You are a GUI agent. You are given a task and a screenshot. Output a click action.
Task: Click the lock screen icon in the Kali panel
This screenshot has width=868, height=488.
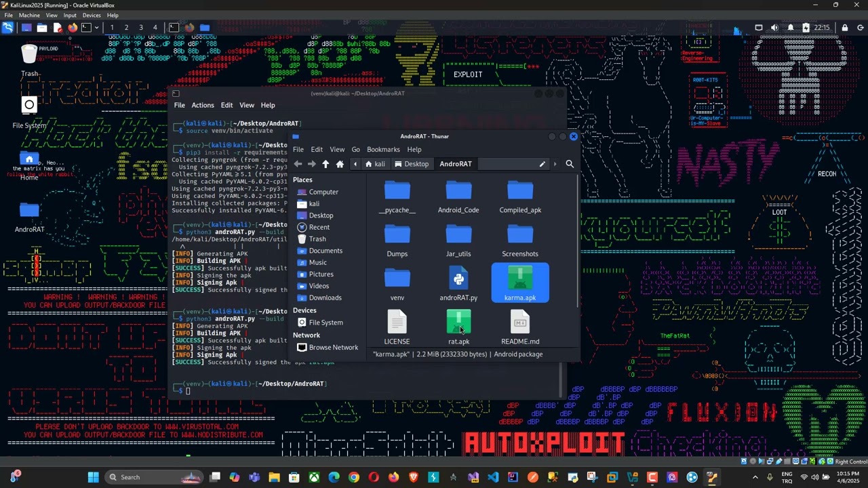point(845,28)
